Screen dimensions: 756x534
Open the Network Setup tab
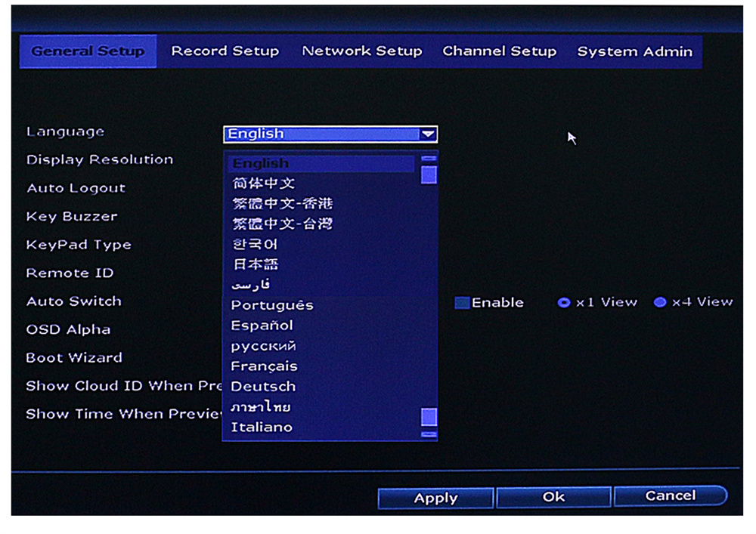click(361, 51)
